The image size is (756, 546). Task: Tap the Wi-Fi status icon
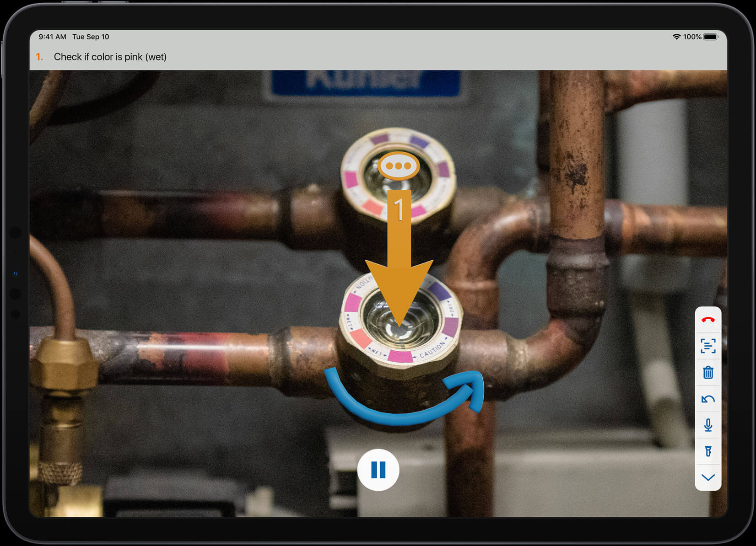coord(676,37)
